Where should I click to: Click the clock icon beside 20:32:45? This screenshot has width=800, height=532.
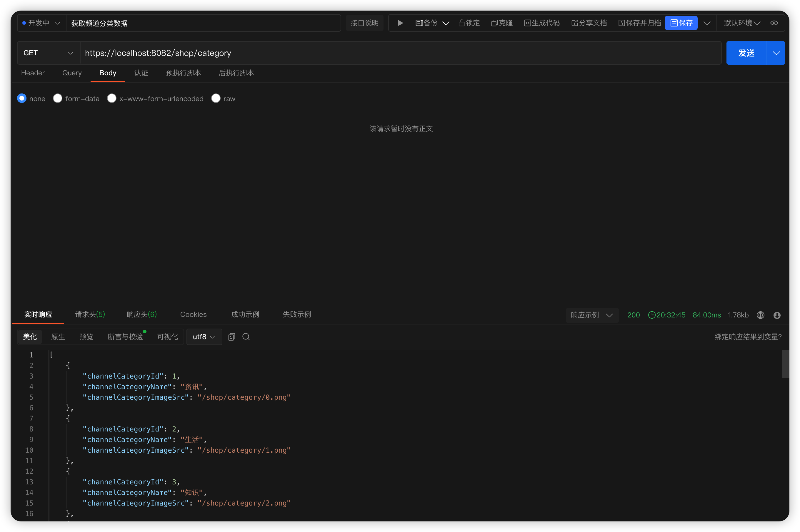[652, 315]
